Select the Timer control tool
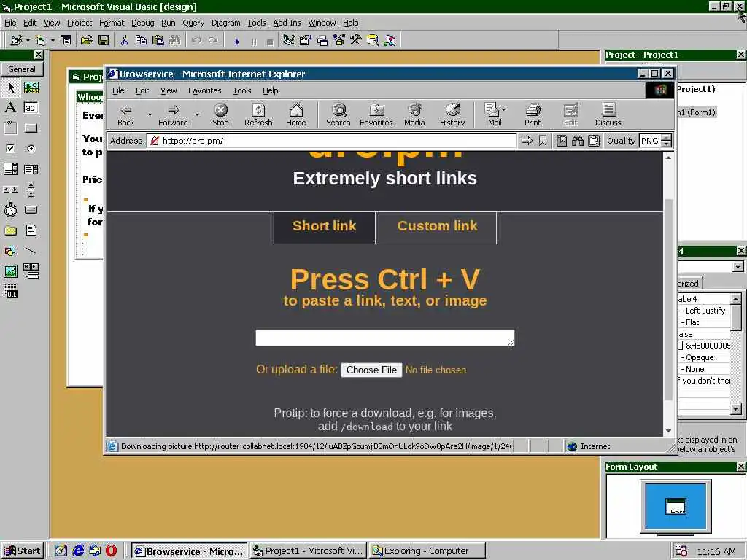This screenshot has height=560, width=747. pyautogui.click(x=10, y=210)
